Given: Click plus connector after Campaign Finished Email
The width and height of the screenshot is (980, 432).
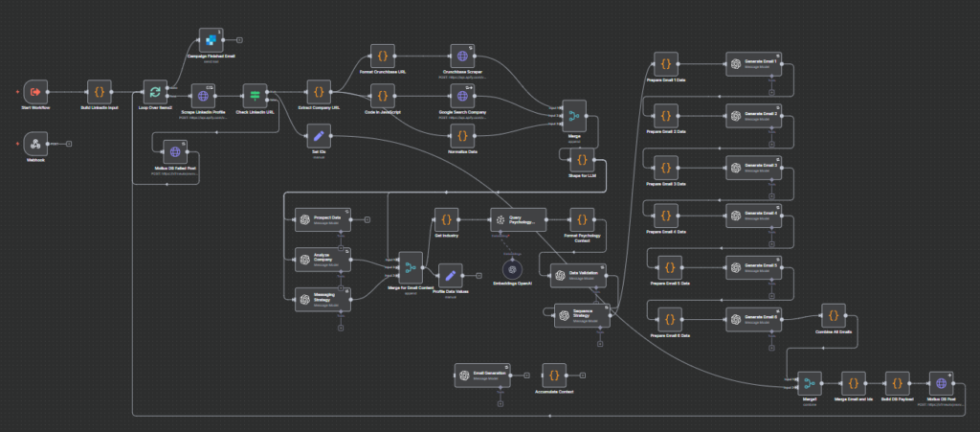Looking at the screenshot, I should 239,40.
